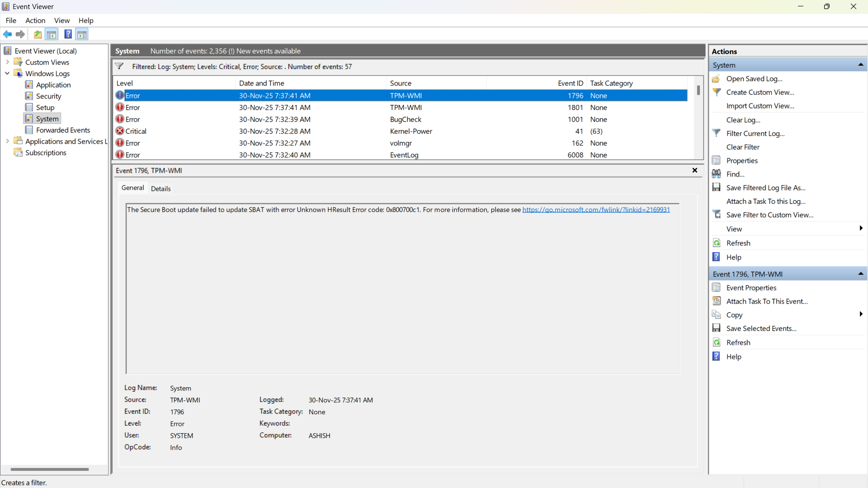This screenshot has width=868, height=488.
Task: Click the Find binoculars icon
Action: (x=717, y=174)
